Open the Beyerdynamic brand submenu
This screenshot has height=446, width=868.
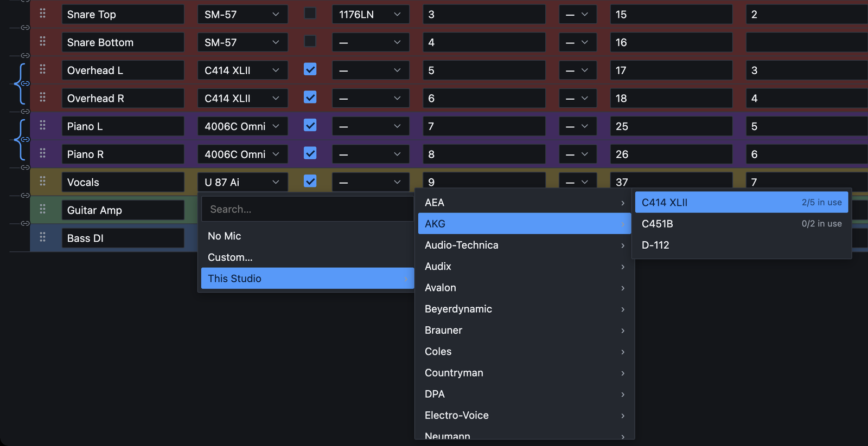525,309
